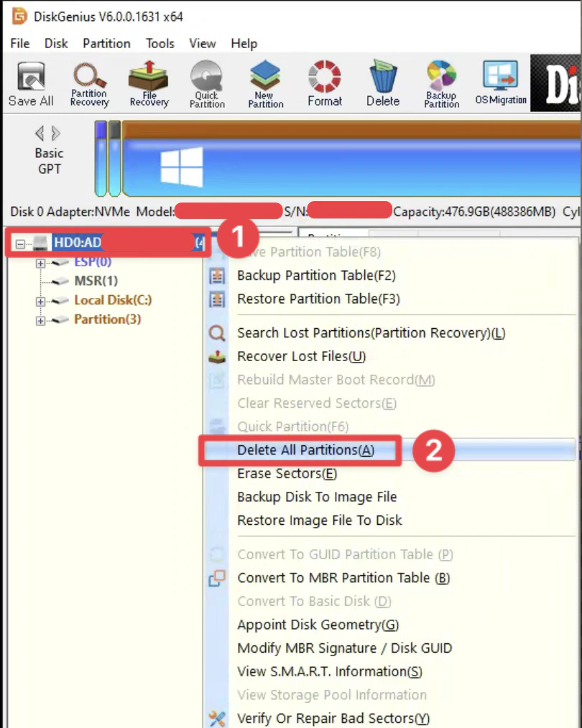Open the Partition Recovery tool
Image resolution: width=582 pixels, height=728 pixels.
[89, 85]
